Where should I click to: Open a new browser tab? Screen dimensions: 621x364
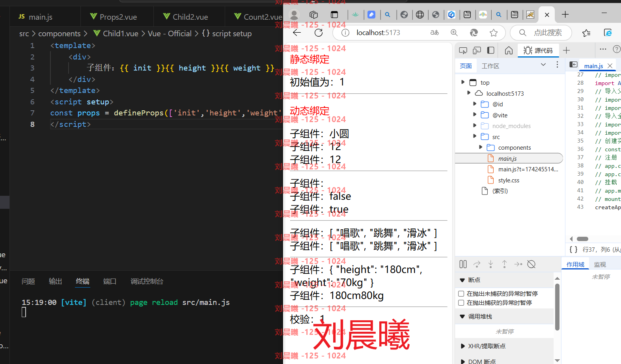coord(565,15)
